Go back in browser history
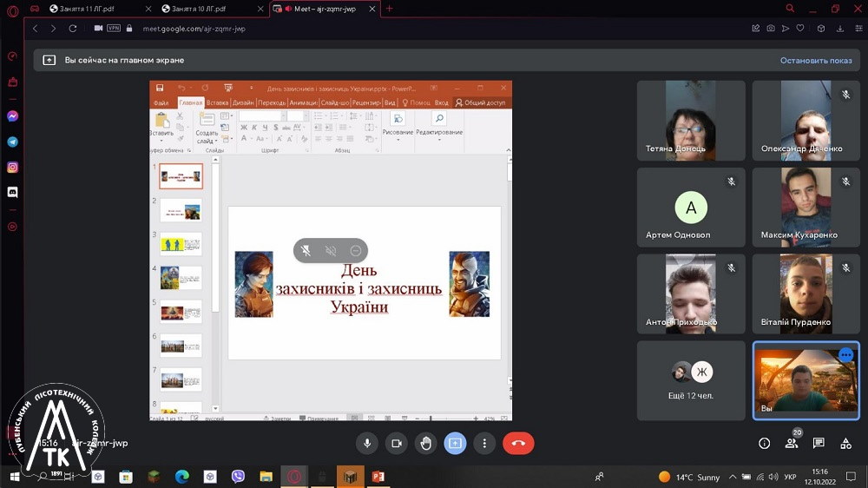868x488 pixels. click(x=36, y=29)
